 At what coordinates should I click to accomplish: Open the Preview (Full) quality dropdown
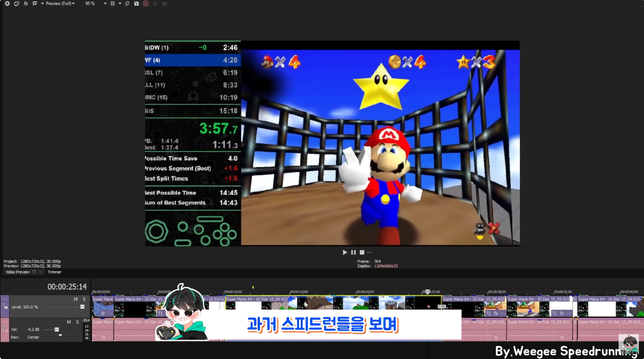tap(60, 4)
